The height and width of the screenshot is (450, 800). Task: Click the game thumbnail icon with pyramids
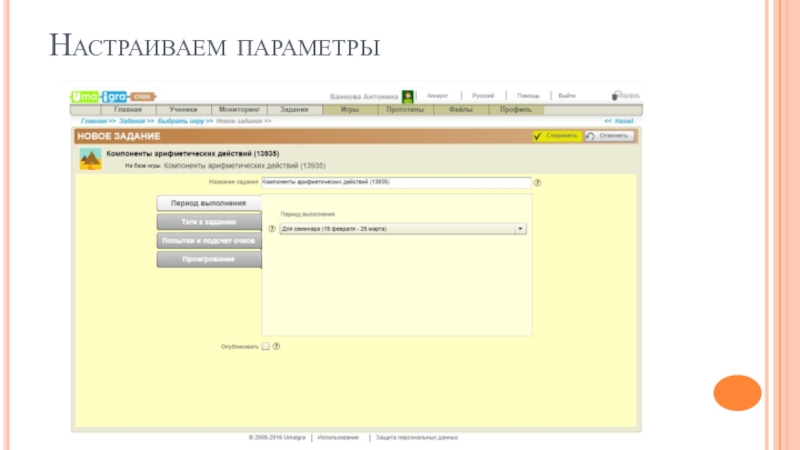tap(90, 158)
